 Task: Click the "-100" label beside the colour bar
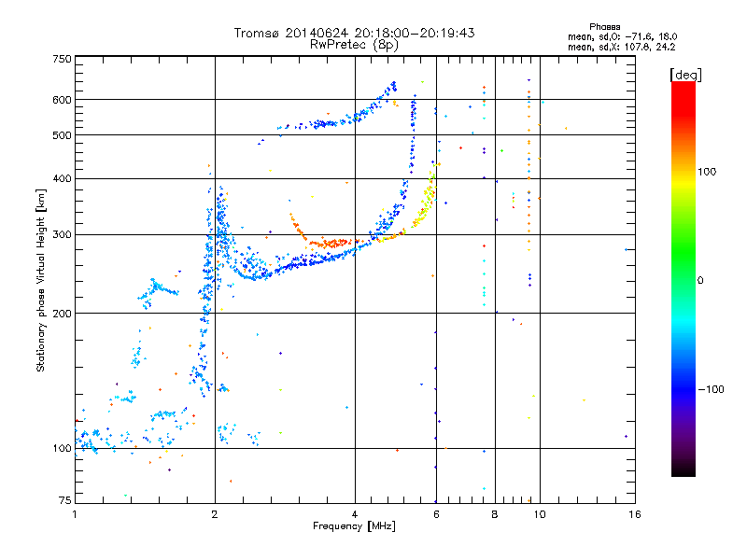click(712, 389)
